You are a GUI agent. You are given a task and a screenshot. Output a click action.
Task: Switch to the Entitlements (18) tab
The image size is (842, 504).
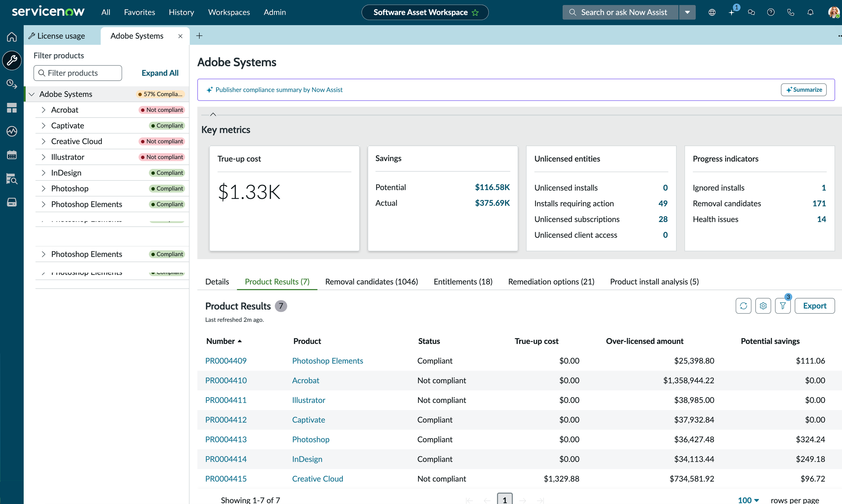pyautogui.click(x=463, y=281)
